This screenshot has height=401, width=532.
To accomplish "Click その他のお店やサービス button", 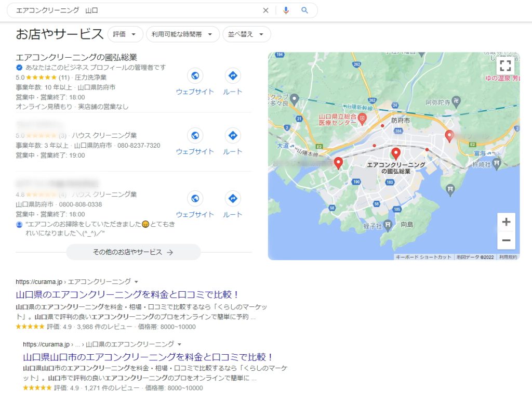I will point(134,252).
